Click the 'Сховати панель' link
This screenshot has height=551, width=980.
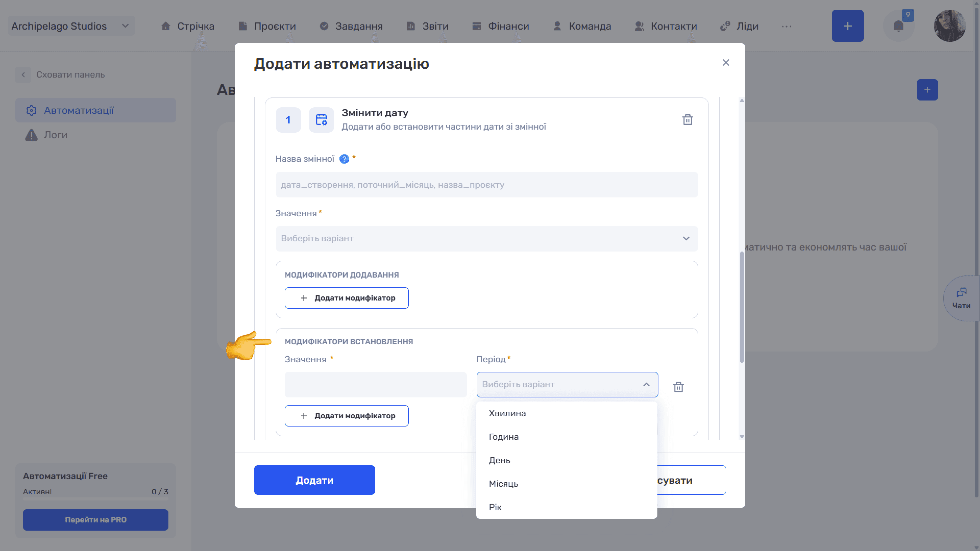tap(70, 74)
